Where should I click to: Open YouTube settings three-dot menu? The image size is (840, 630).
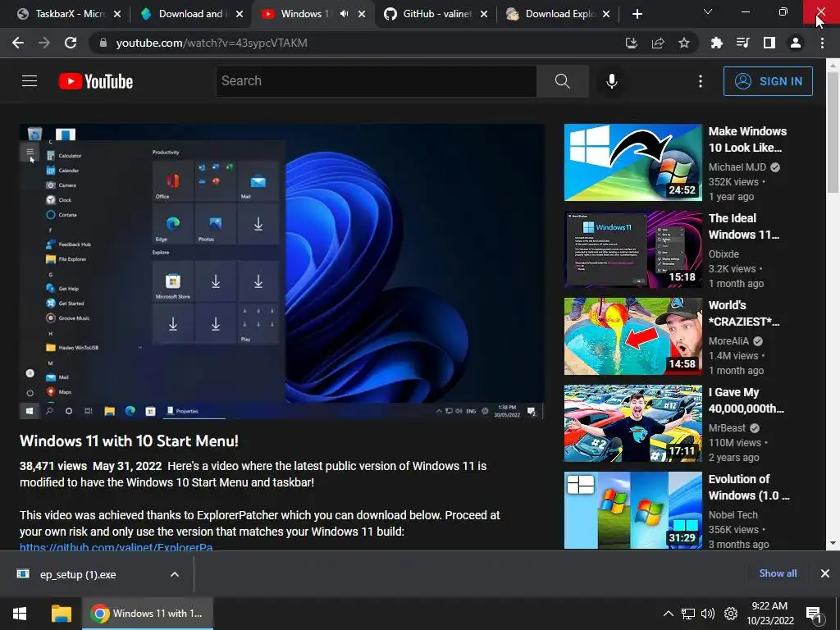pyautogui.click(x=701, y=81)
